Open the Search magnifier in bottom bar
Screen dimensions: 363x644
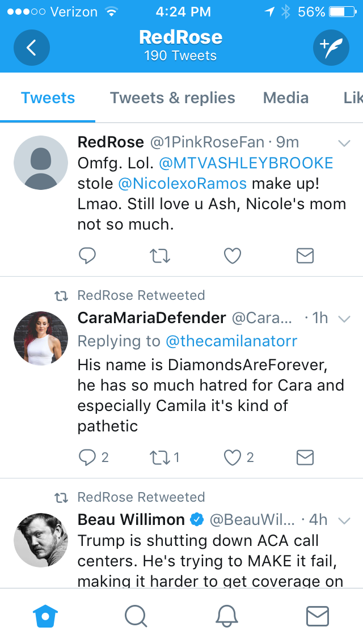(x=136, y=616)
